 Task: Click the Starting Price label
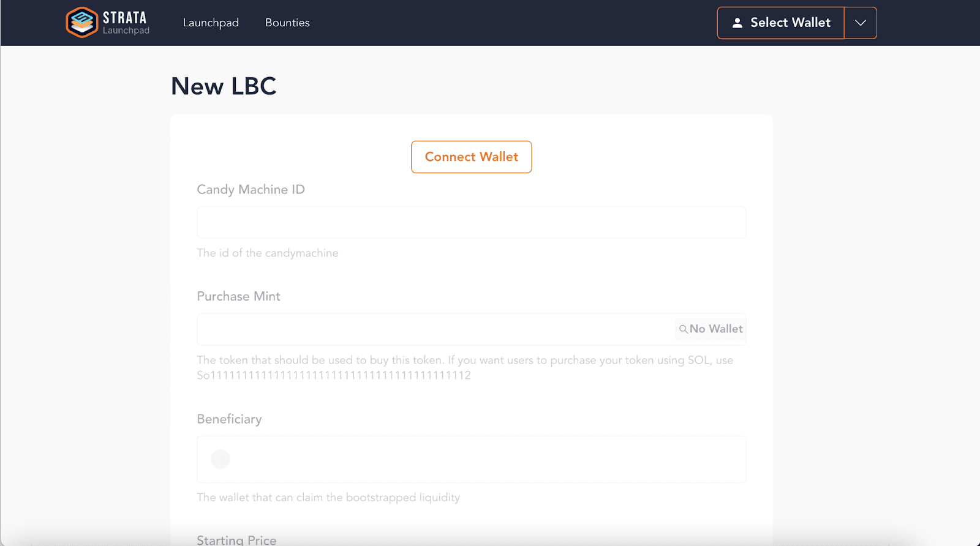236,540
